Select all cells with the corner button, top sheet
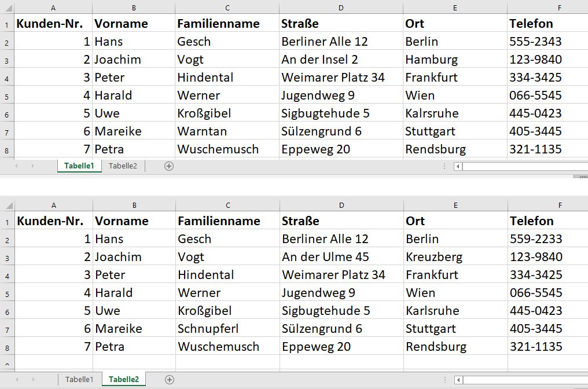588x389 pixels. click(7, 8)
